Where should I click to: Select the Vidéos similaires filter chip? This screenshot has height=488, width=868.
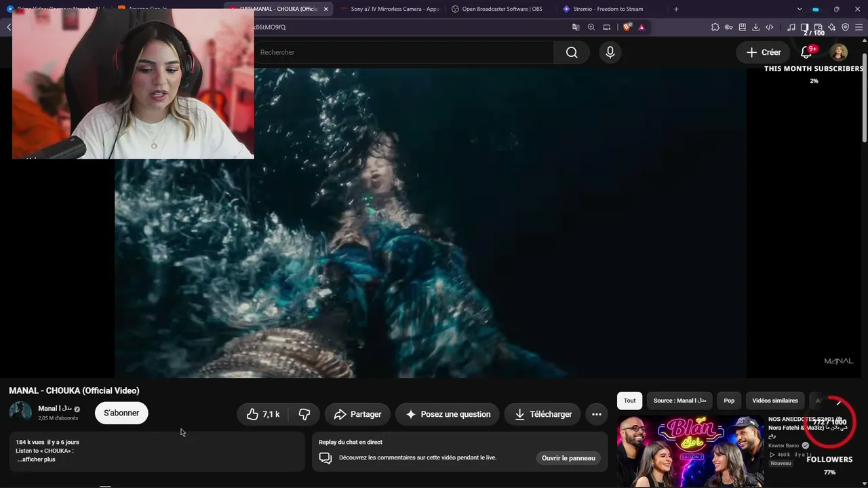coord(775,401)
